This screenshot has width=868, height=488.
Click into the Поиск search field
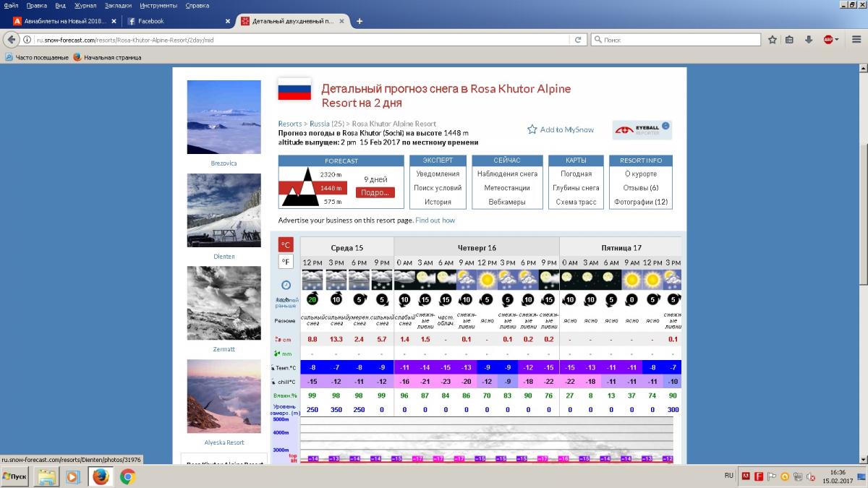680,40
